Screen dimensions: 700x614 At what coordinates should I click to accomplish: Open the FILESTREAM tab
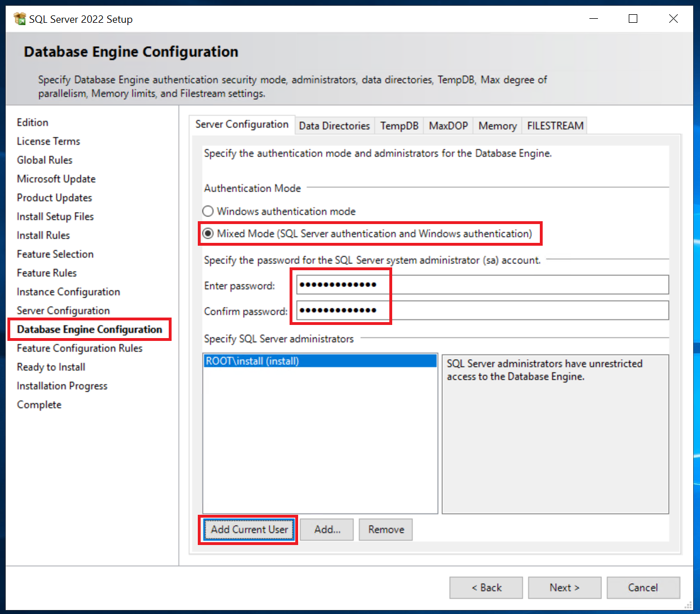tap(555, 126)
